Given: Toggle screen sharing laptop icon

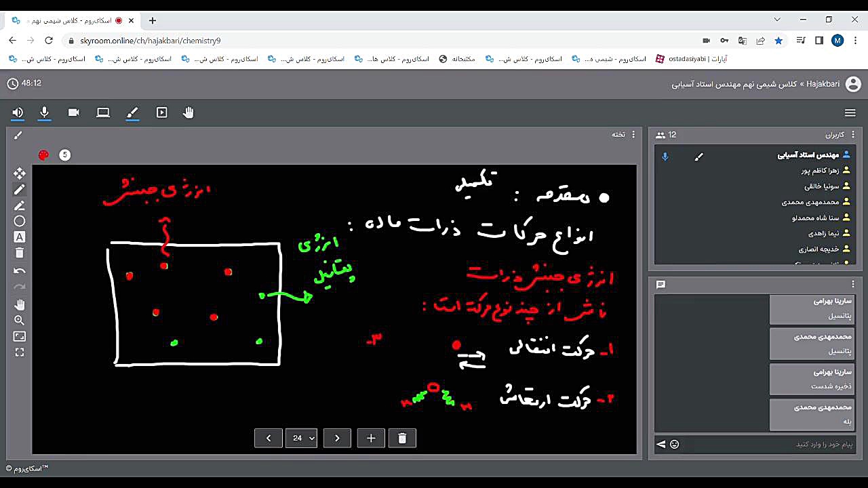Looking at the screenshot, I should pyautogui.click(x=103, y=113).
